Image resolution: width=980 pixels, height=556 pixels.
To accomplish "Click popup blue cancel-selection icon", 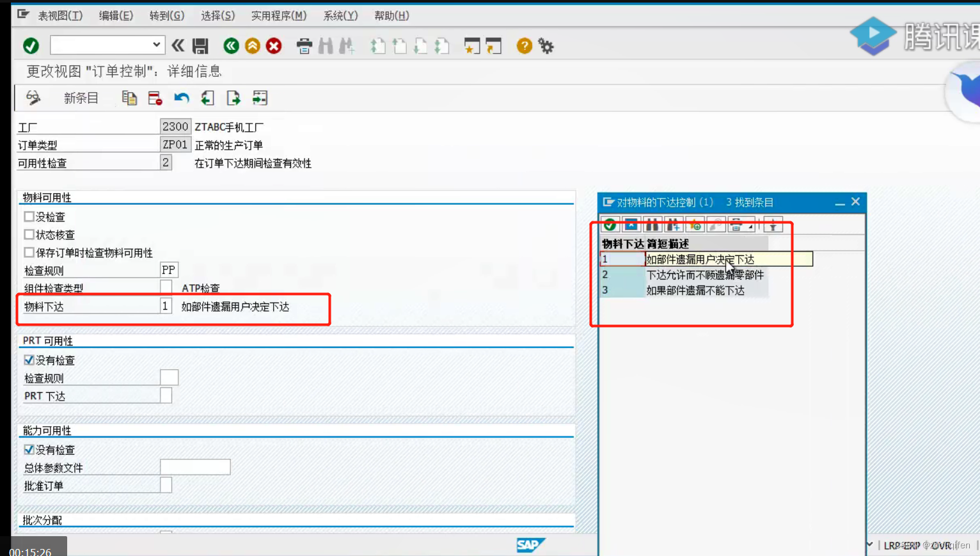I will (631, 225).
